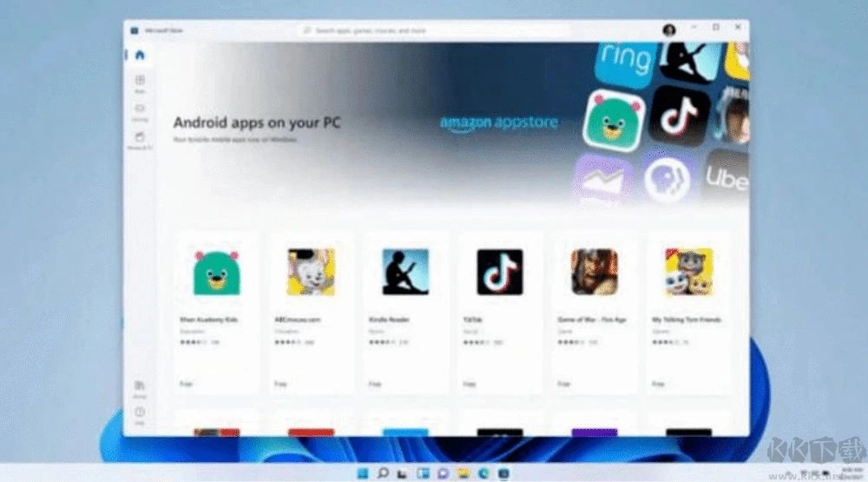
Task: Click the TikTok icon in hero banner
Action: 680,115
